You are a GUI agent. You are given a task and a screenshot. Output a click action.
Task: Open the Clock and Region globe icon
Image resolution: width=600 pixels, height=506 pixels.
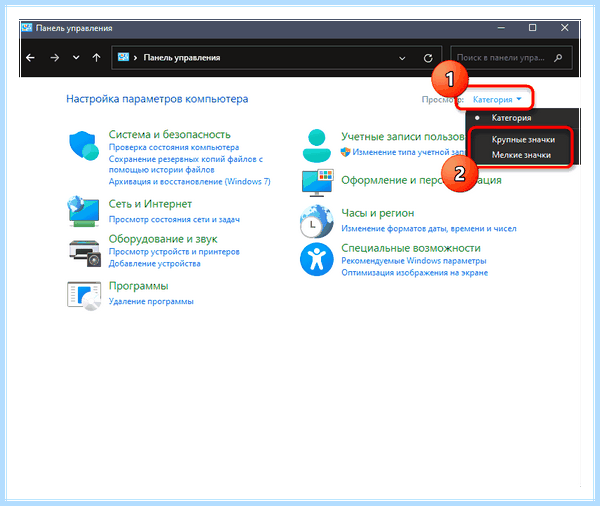pyautogui.click(x=316, y=222)
